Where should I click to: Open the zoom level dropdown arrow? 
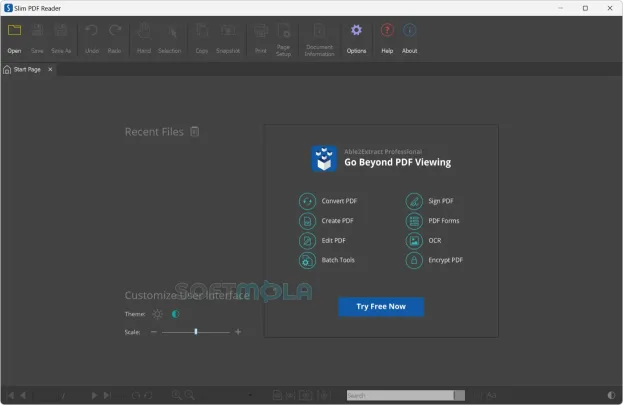click(x=250, y=395)
